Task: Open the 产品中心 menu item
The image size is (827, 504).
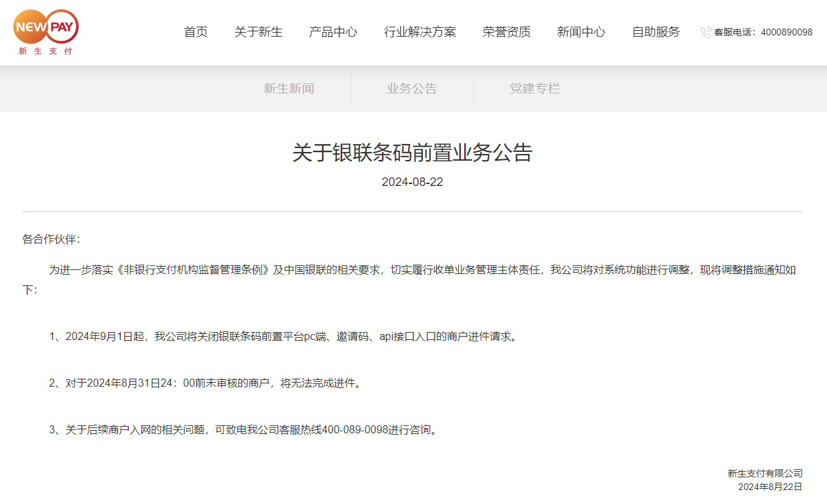Action: pos(333,32)
